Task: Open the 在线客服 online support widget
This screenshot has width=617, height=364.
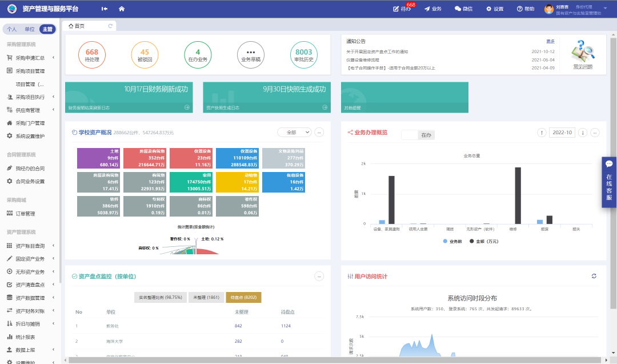Action: click(609, 182)
